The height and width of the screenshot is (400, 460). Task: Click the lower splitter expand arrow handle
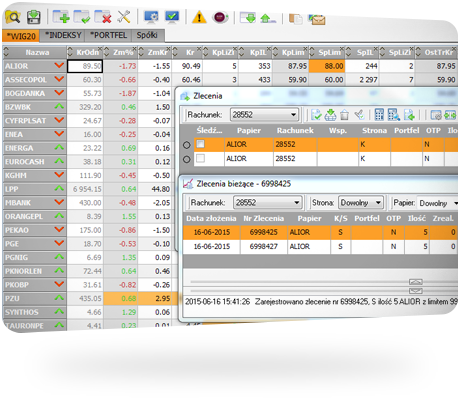(415, 291)
